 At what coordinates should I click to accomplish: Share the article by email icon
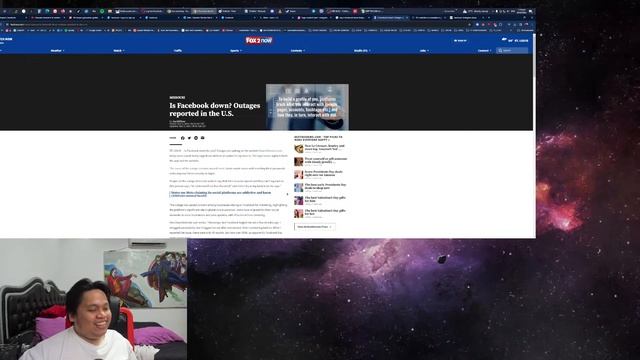tap(202, 138)
